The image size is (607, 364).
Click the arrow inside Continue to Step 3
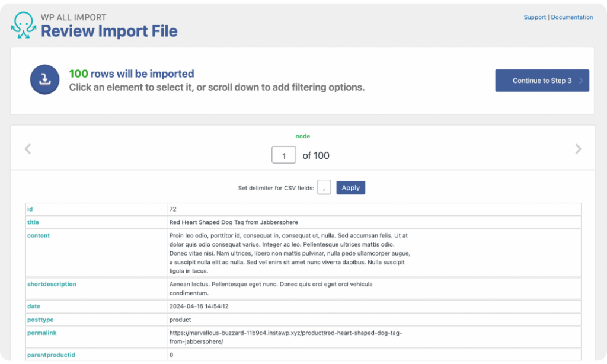click(582, 81)
